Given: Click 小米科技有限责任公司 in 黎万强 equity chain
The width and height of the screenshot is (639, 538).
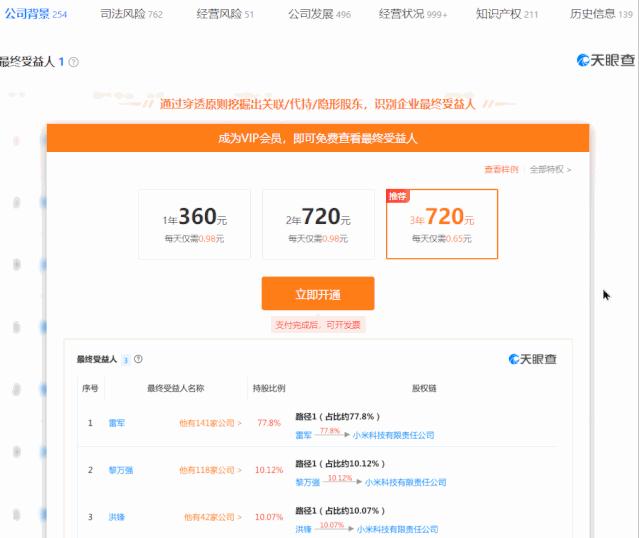Looking at the screenshot, I should (405, 482).
